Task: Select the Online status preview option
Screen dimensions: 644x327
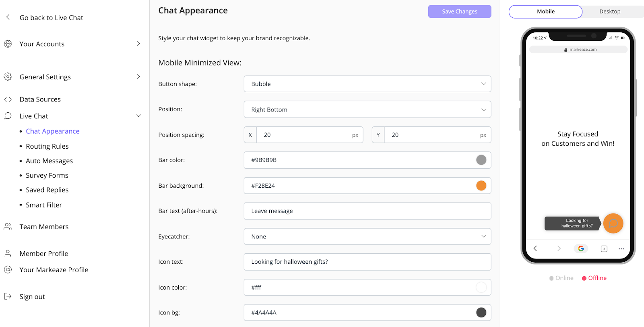Action: [561, 278]
